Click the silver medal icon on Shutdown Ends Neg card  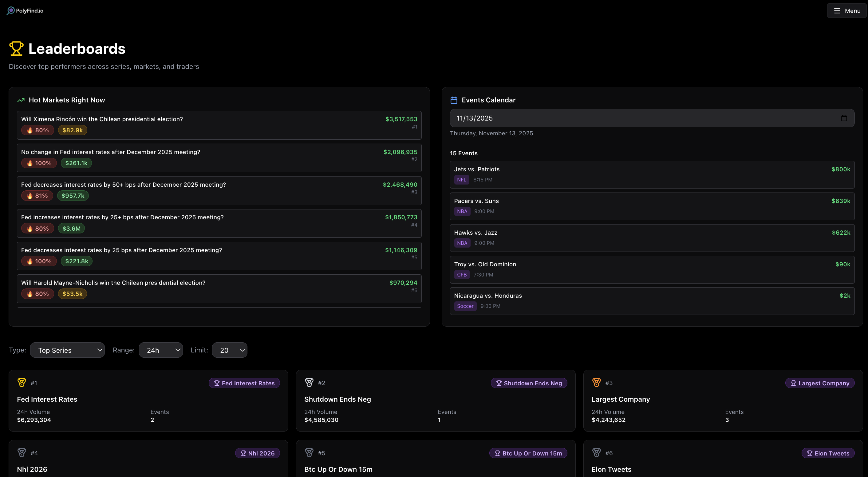click(309, 383)
